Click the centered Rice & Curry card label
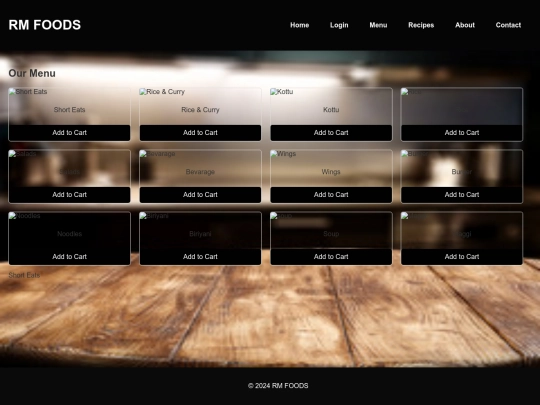 tap(200, 110)
